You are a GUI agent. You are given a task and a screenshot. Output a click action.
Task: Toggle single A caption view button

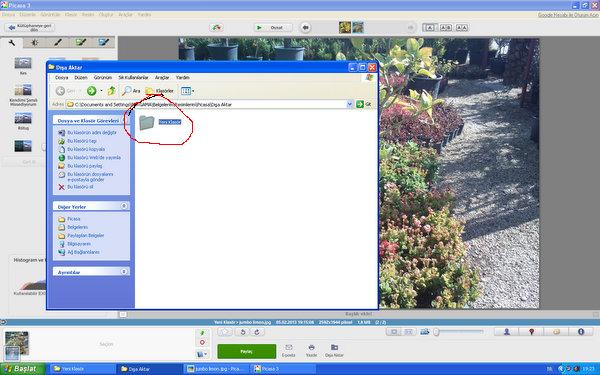click(x=430, y=28)
